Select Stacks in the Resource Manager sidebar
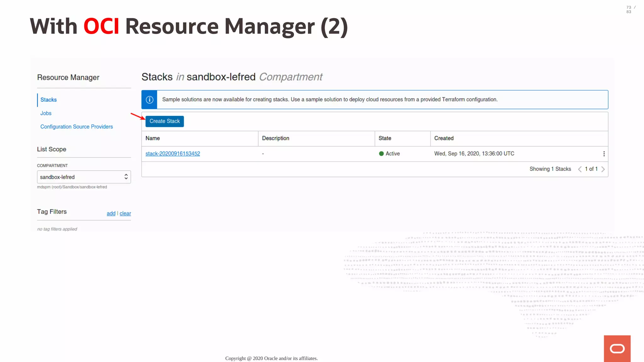The height and width of the screenshot is (362, 644). (x=48, y=100)
